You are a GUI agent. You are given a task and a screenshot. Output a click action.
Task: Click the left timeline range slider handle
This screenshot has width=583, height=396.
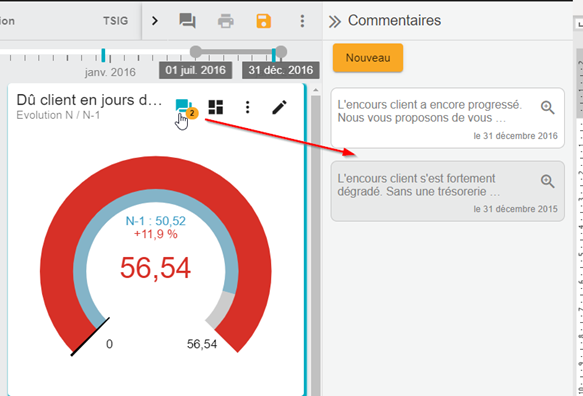(x=196, y=52)
